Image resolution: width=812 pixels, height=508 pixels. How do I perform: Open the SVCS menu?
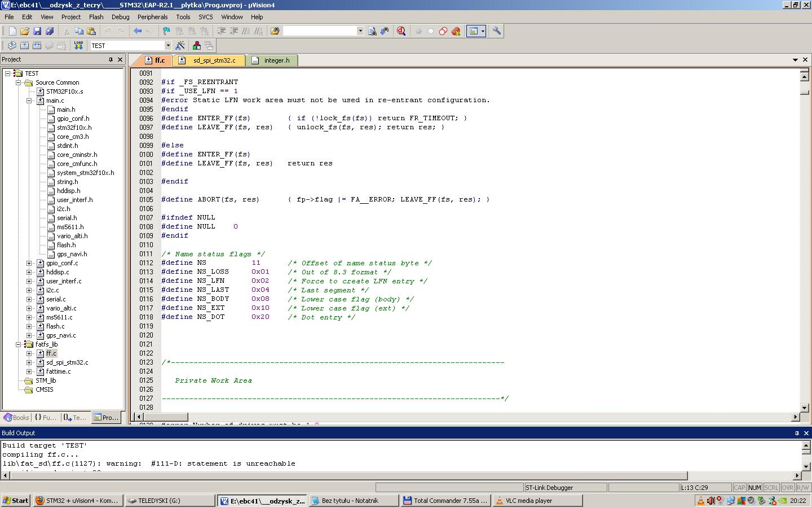point(206,17)
